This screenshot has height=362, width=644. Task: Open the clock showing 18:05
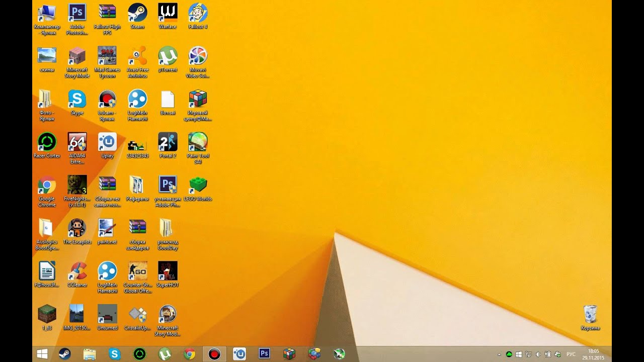coord(594,354)
